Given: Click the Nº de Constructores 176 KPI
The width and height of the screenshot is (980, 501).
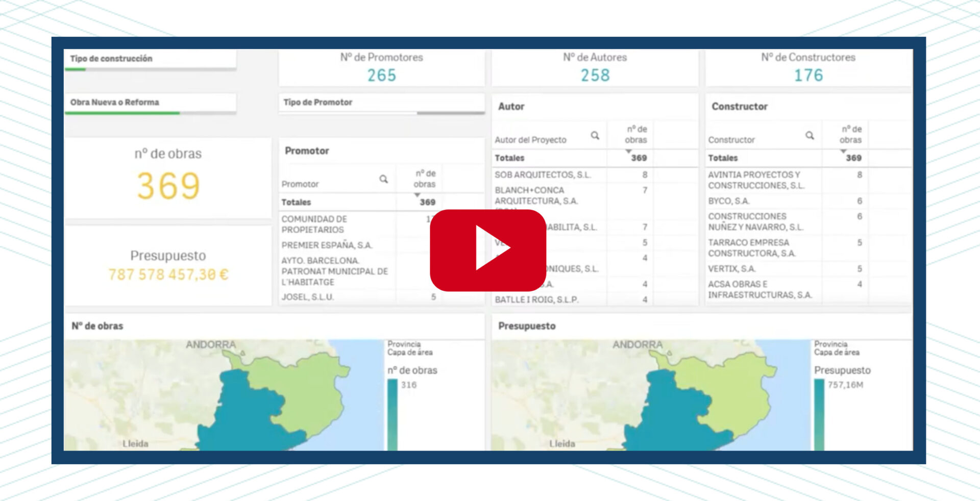Looking at the screenshot, I should click(x=808, y=68).
